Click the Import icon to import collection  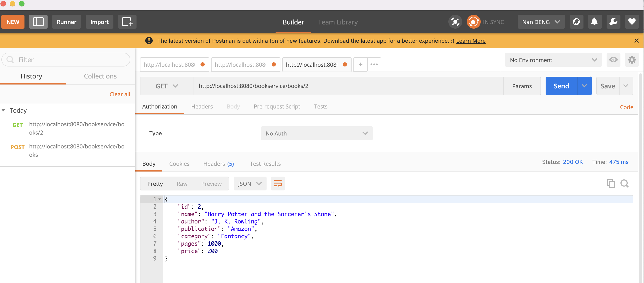coord(100,22)
